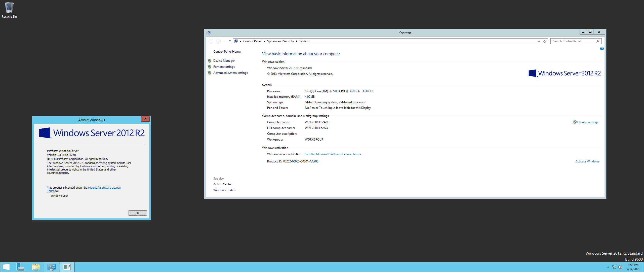Screen dimensions: 644x272
Task: Maximize the System window
Action: click(590, 32)
